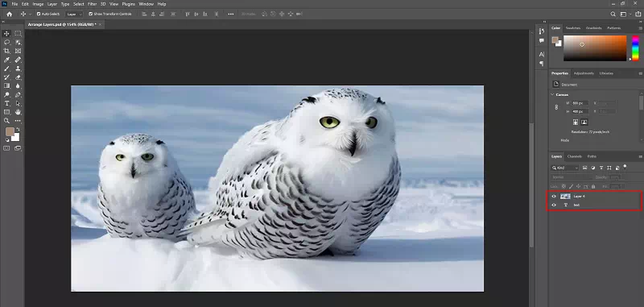644x307 pixels.
Task: Open the Properties panel options menu
Action: click(x=640, y=73)
